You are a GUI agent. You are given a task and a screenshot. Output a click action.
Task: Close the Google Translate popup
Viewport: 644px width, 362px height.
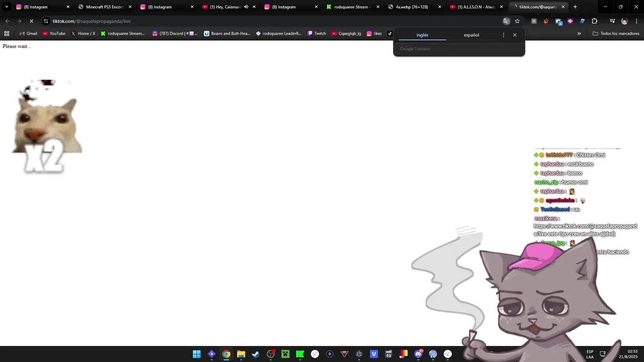pos(515,35)
